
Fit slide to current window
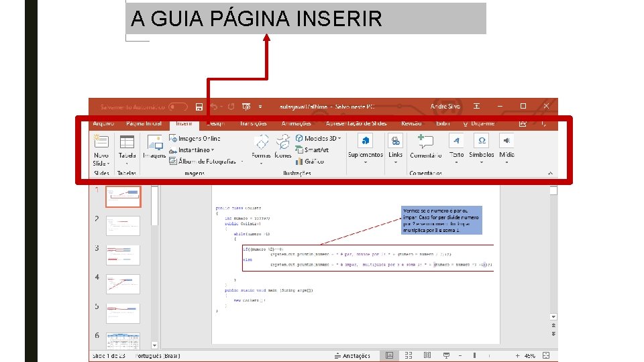[546, 355]
